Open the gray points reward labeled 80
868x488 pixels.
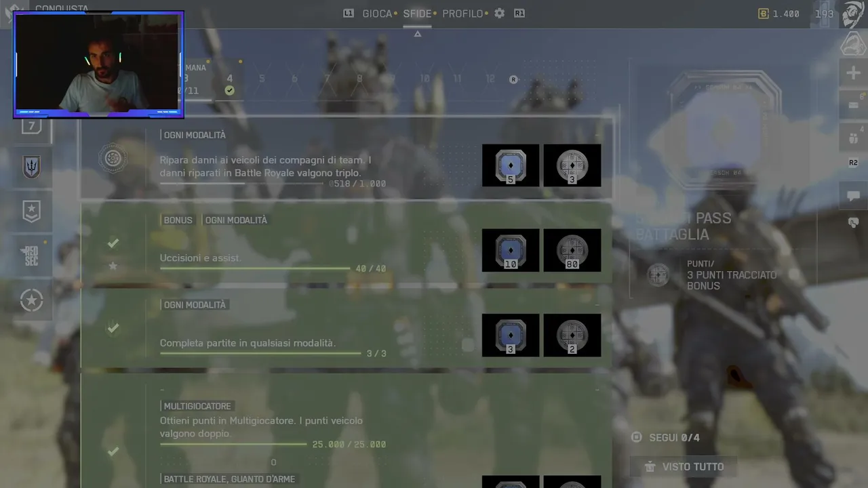tap(572, 250)
